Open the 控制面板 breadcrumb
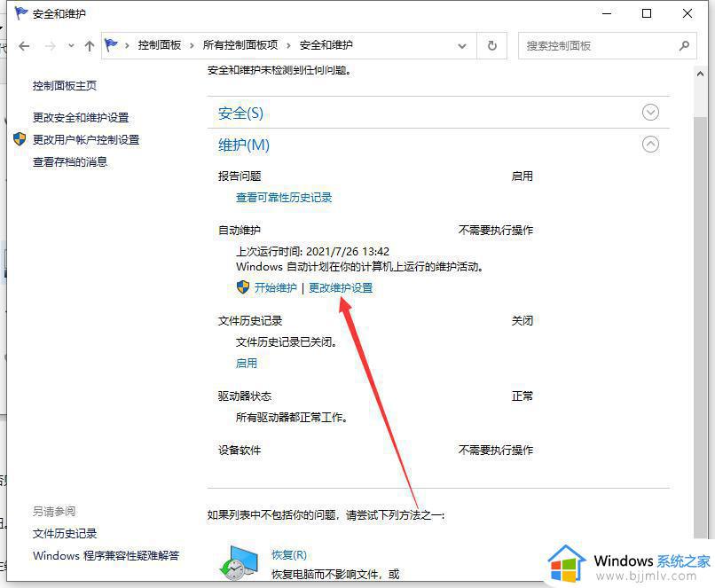The width and height of the screenshot is (715, 588). click(x=160, y=45)
